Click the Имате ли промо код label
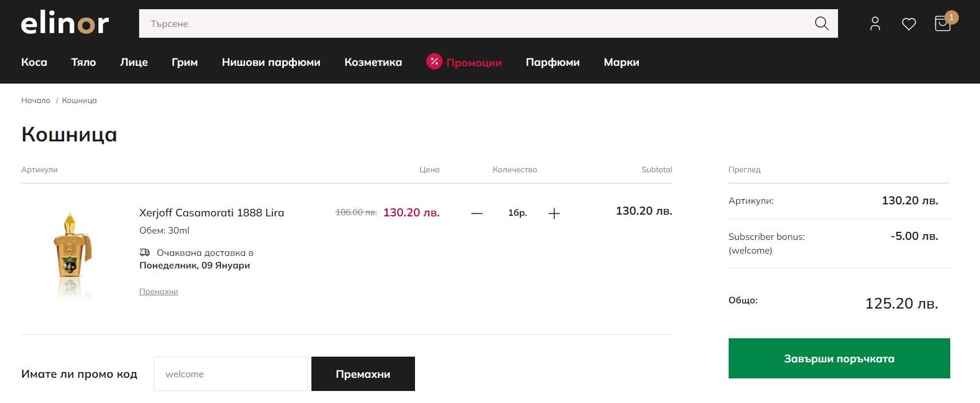The width and height of the screenshot is (980, 403). (x=79, y=374)
